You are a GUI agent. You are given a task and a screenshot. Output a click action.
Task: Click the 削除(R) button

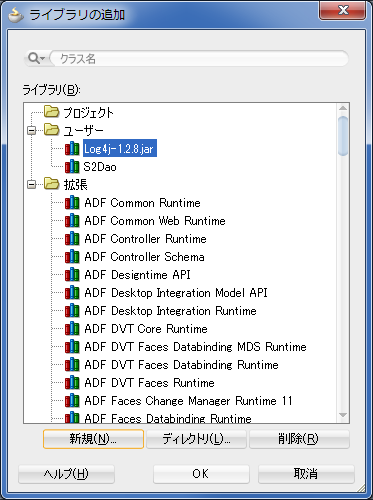pos(299,439)
